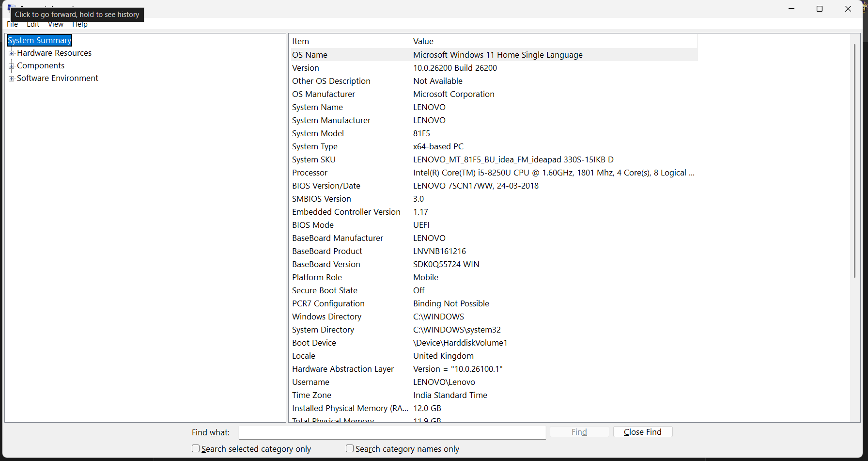Maximize the System Information window
This screenshot has height=461, width=868.
[820, 9]
